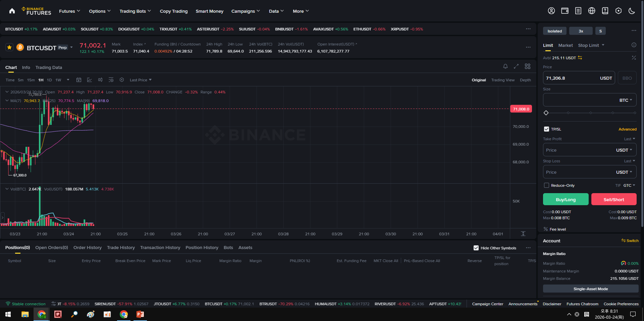Select the 15m timeframe
Screen dimensions: 644x321
click(31, 80)
